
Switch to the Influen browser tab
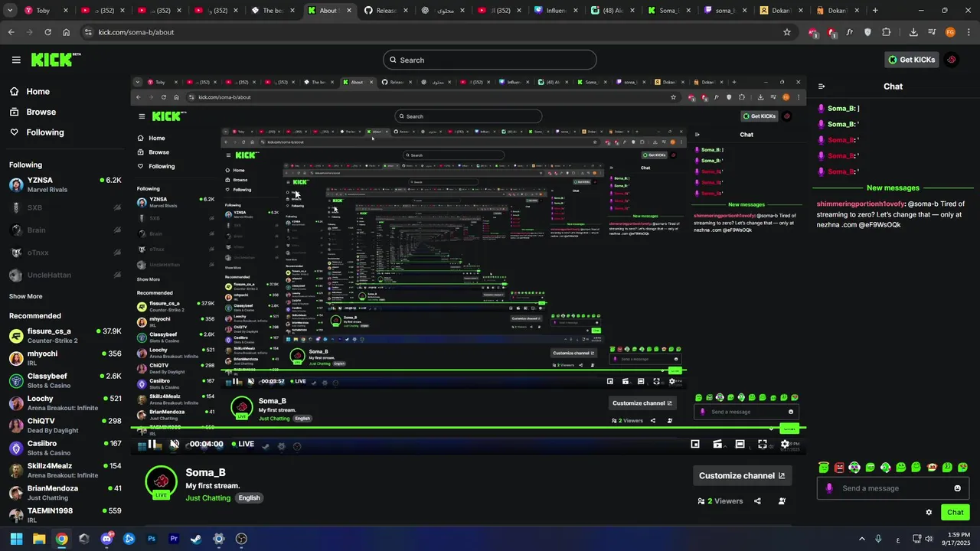click(556, 11)
